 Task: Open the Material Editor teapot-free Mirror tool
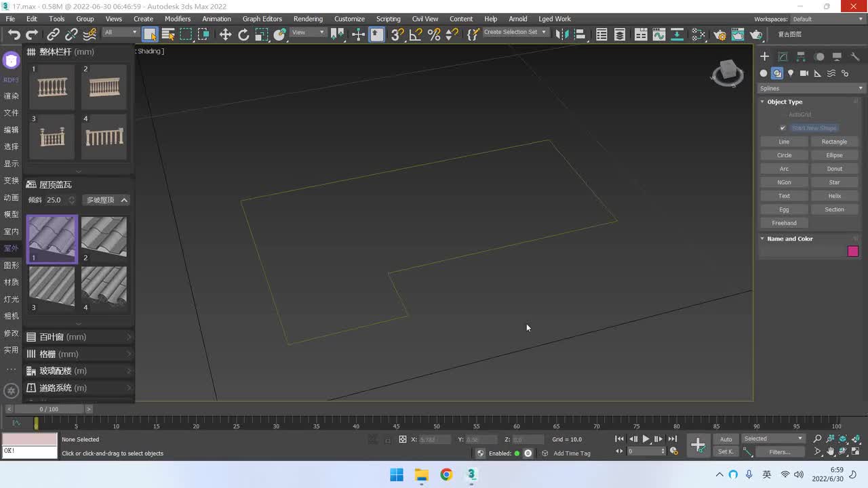561,35
